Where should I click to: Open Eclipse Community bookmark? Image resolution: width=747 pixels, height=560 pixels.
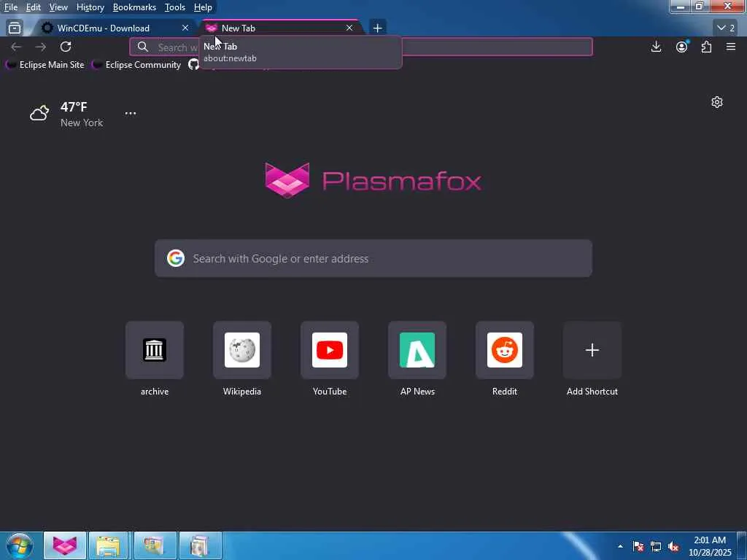[x=136, y=64]
